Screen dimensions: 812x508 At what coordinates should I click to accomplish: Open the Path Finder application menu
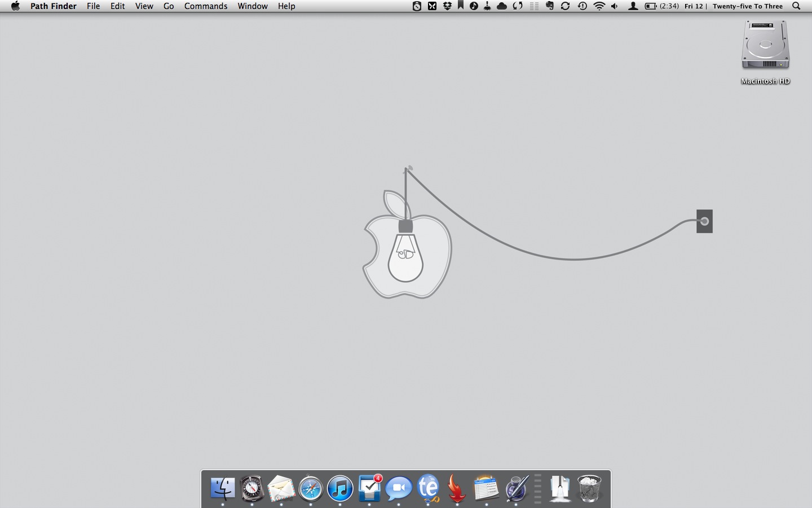tap(54, 6)
